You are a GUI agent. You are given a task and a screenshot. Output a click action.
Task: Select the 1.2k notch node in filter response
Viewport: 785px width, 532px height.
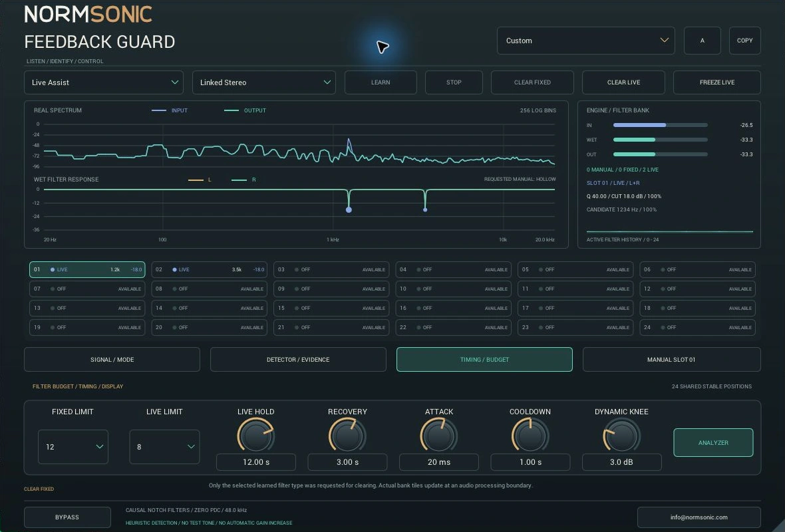click(349, 209)
